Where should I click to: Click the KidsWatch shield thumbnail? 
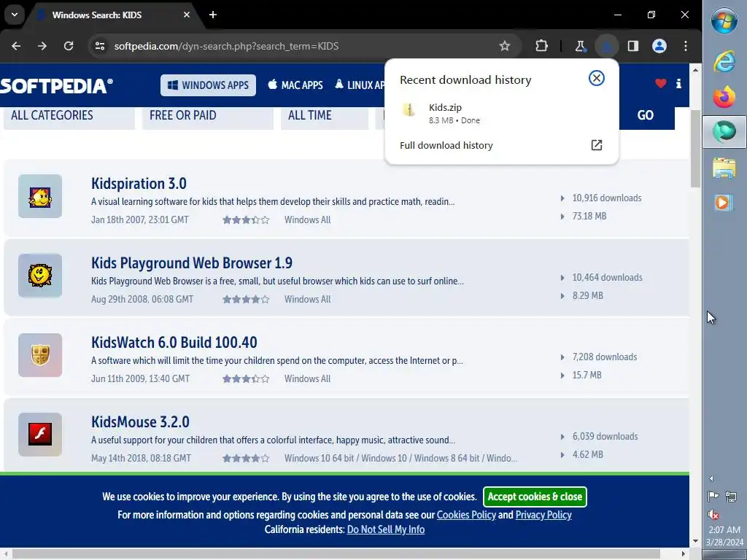40,355
